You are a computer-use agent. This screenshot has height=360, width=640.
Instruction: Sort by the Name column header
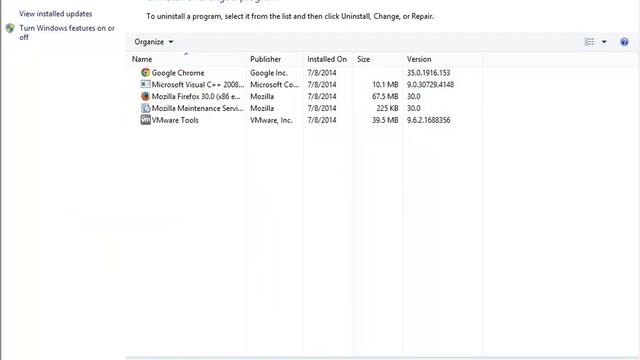(x=142, y=59)
